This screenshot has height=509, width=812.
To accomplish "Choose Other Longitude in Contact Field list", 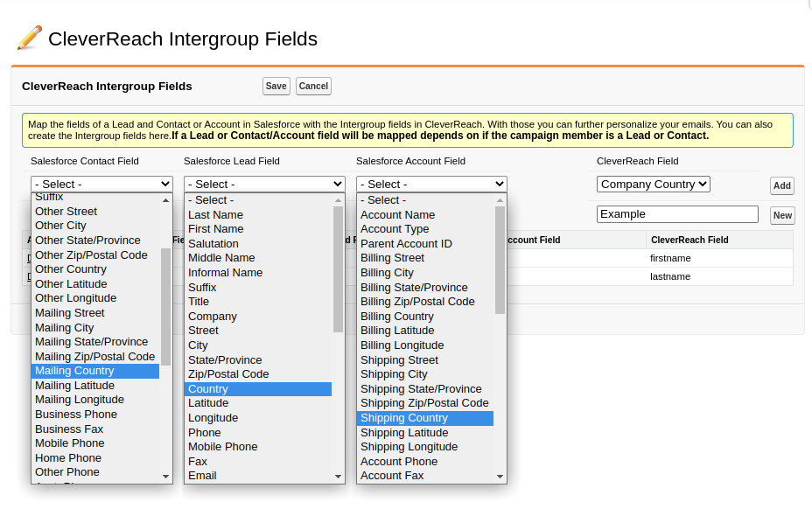I will pos(95,298).
